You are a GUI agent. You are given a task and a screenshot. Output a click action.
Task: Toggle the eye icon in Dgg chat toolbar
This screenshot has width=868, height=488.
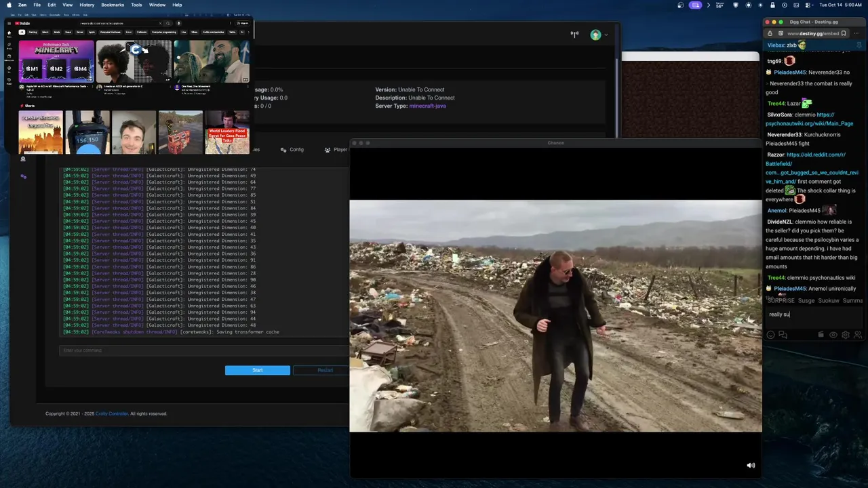click(833, 335)
